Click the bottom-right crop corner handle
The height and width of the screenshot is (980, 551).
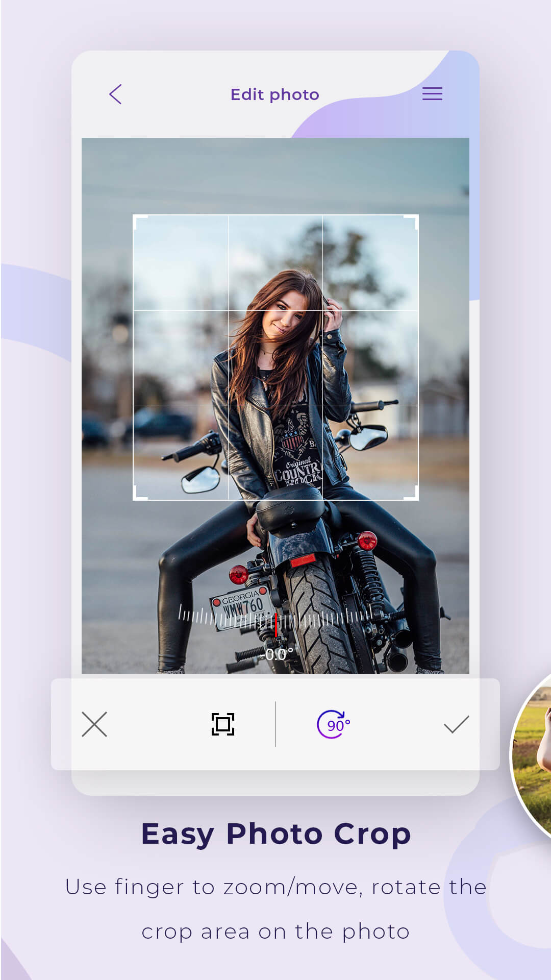click(412, 494)
